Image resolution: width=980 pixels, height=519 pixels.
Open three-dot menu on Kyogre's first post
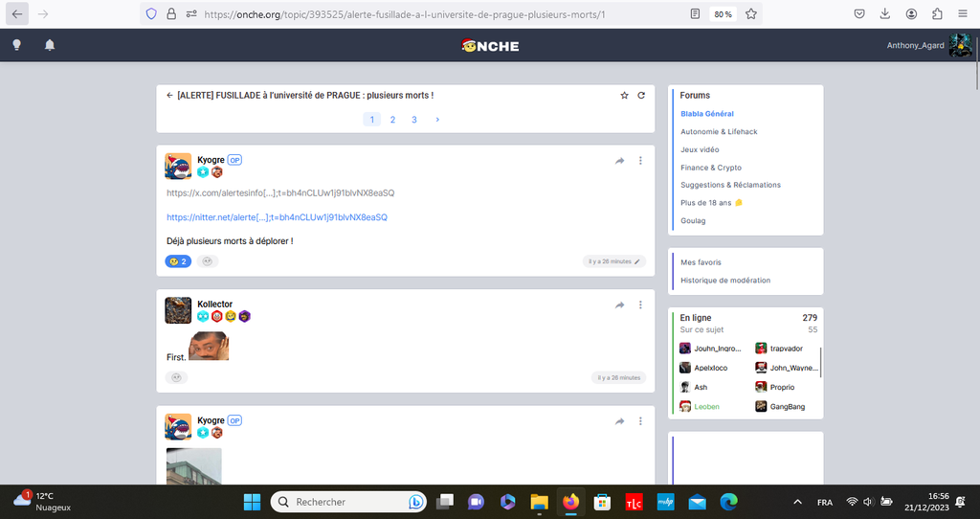[641, 161]
